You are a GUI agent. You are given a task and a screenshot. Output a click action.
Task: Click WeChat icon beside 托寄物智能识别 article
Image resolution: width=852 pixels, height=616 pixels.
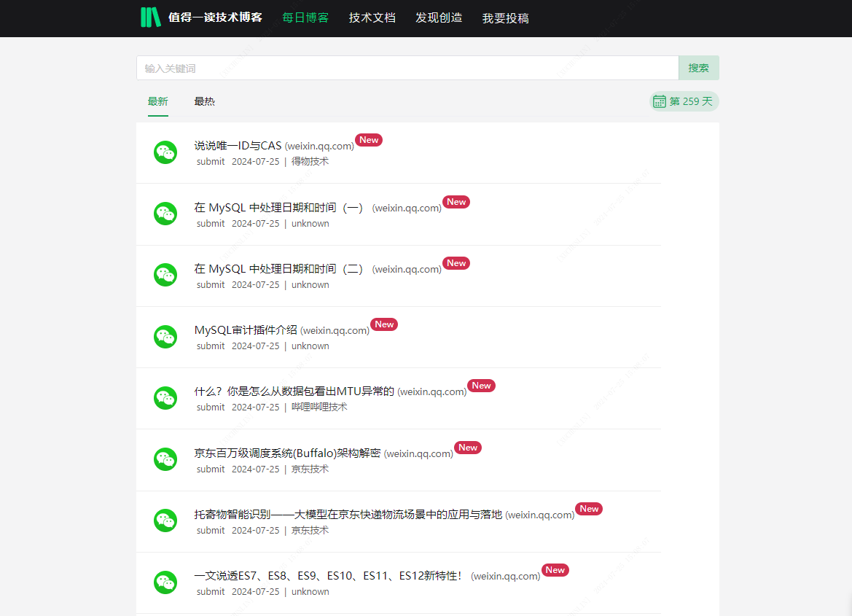[165, 521]
